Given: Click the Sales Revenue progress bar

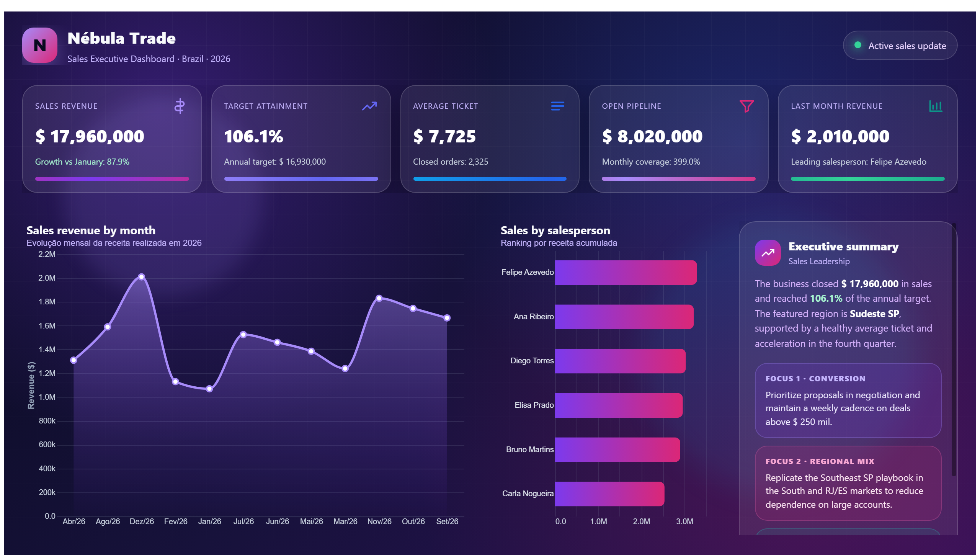Looking at the screenshot, I should (112, 179).
